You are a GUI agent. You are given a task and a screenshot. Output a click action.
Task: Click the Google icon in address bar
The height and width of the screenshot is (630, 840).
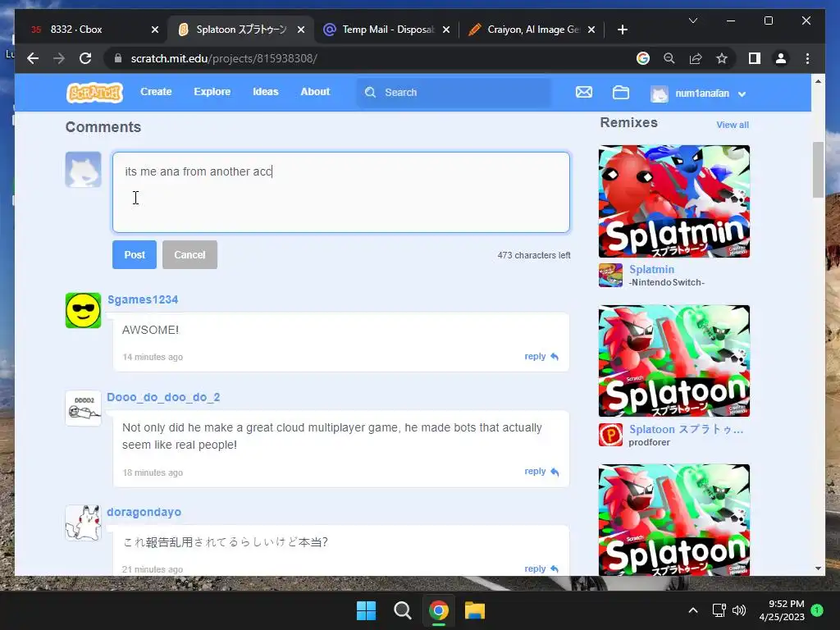[643, 58]
